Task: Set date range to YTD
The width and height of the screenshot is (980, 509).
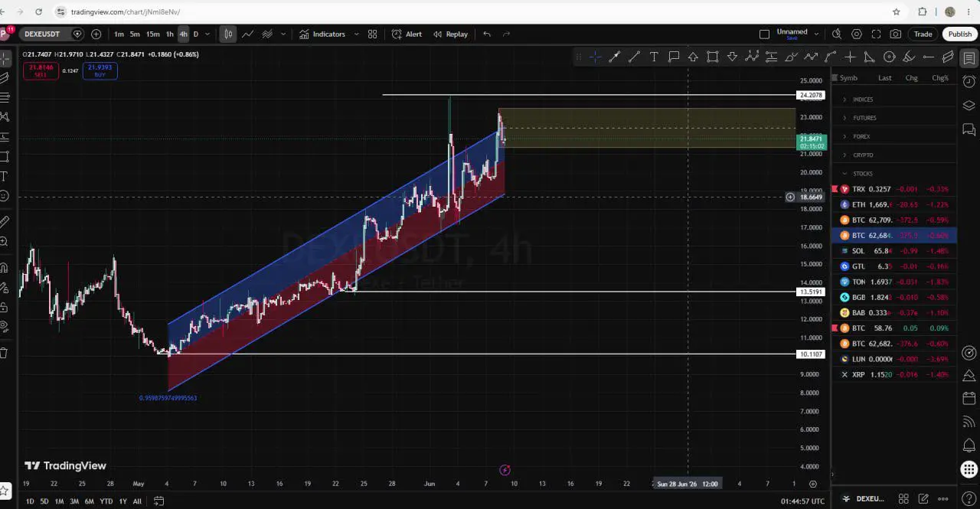Action: 106,501
